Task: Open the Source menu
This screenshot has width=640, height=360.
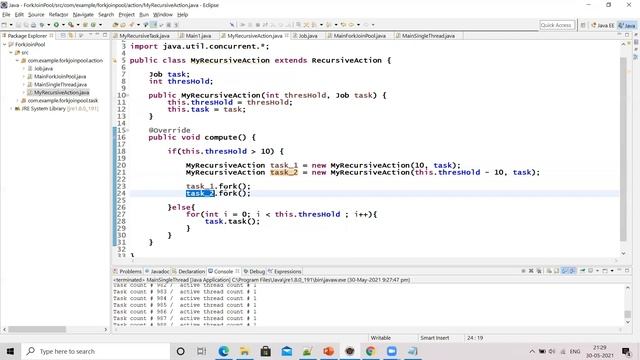Action: 36,14
